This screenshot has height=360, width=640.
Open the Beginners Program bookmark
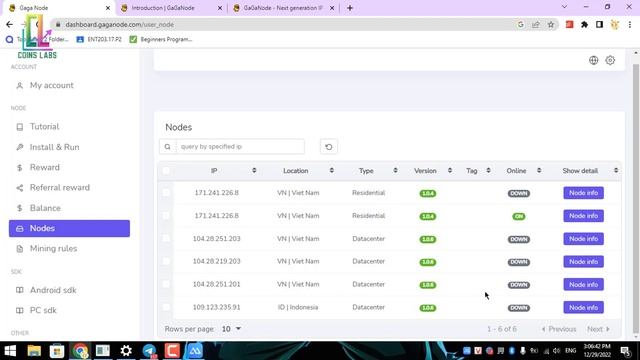point(161,39)
